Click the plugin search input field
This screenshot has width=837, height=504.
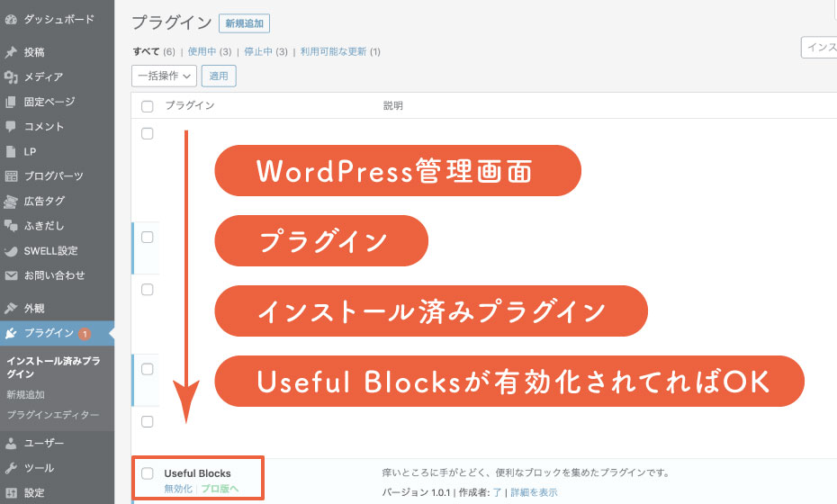point(819,48)
